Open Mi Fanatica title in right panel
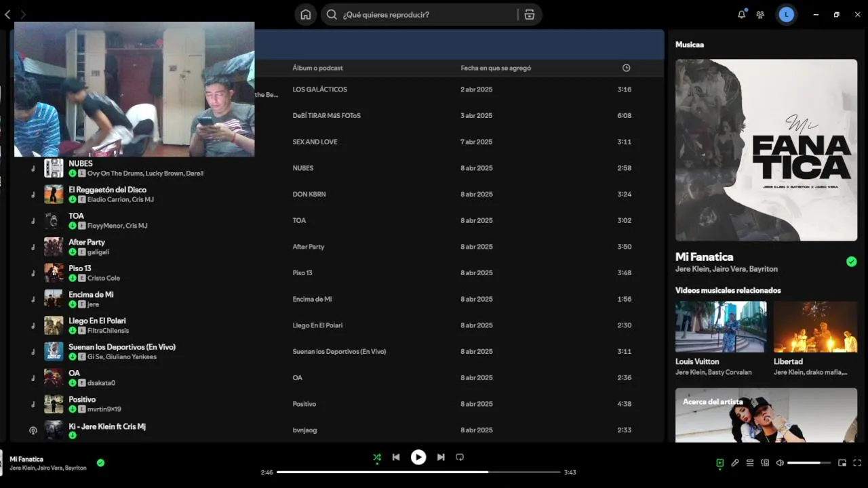Image resolution: width=868 pixels, height=488 pixels. [x=705, y=257]
